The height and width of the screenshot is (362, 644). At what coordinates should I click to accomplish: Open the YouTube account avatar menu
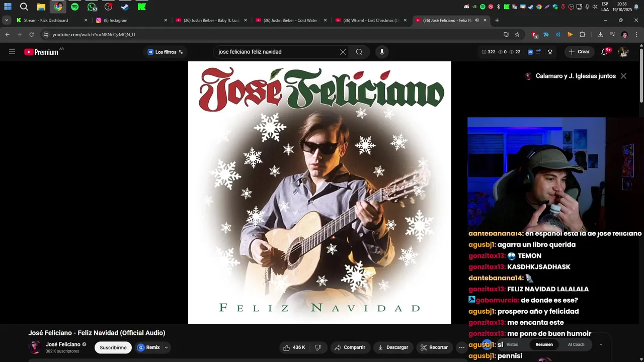pyautogui.click(x=623, y=52)
